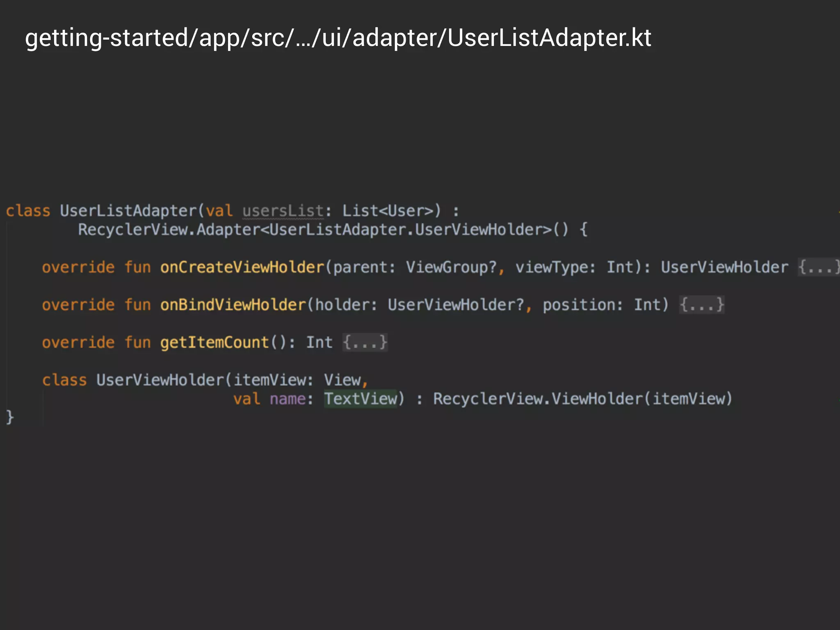Expand folded body of getItemCount
840x630 pixels.
[x=365, y=342]
